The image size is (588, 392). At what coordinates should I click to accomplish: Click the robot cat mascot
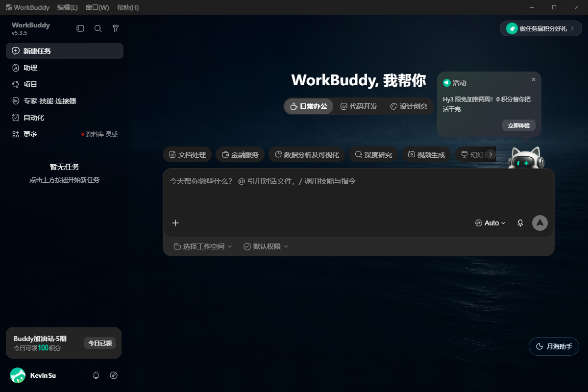[x=526, y=158]
